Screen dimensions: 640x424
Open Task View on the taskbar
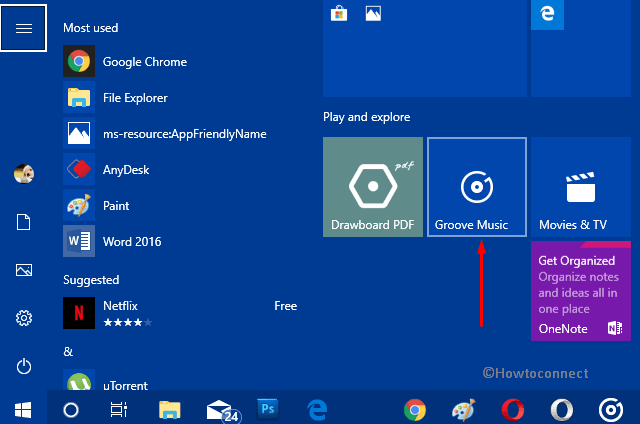pyautogui.click(x=119, y=410)
